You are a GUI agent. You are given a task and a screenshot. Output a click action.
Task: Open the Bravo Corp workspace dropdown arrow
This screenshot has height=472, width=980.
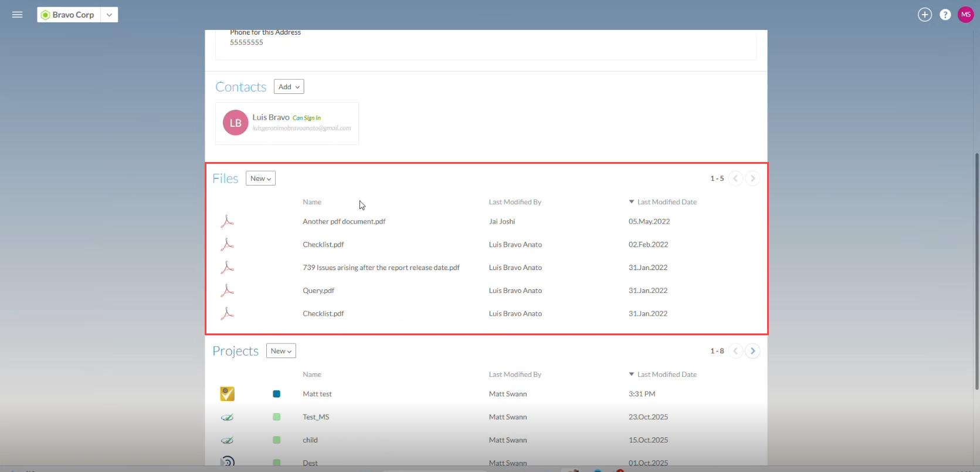pos(109,15)
